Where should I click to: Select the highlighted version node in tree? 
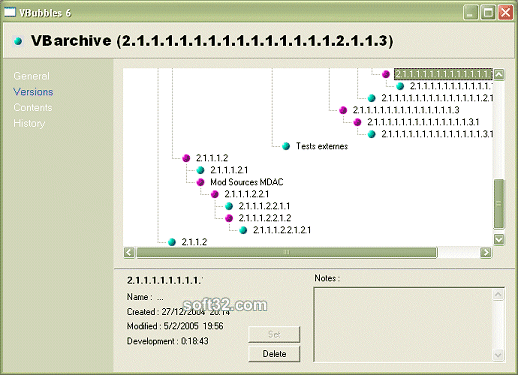click(443, 74)
